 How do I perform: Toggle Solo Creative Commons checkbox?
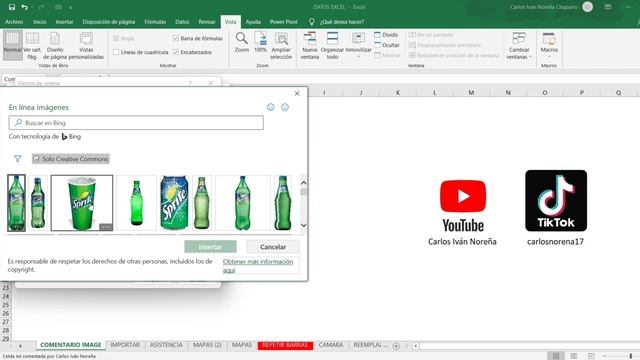(36, 159)
